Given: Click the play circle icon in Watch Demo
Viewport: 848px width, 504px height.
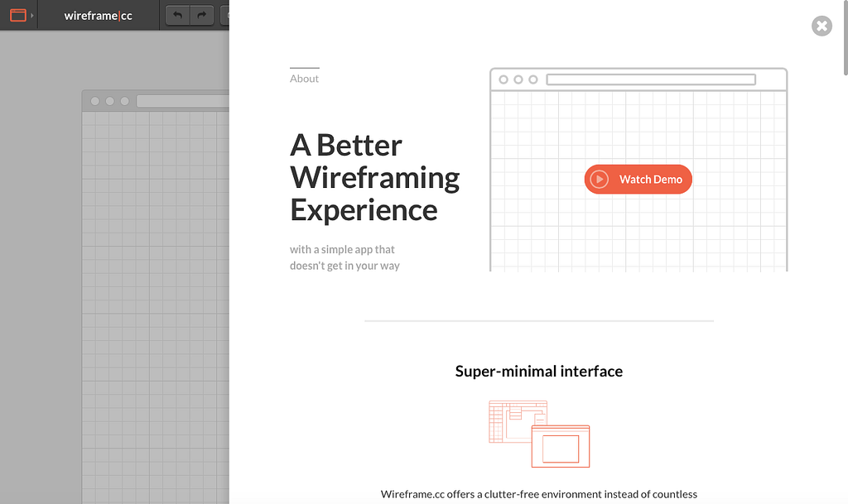Looking at the screenshot, I should click(600, 180).
